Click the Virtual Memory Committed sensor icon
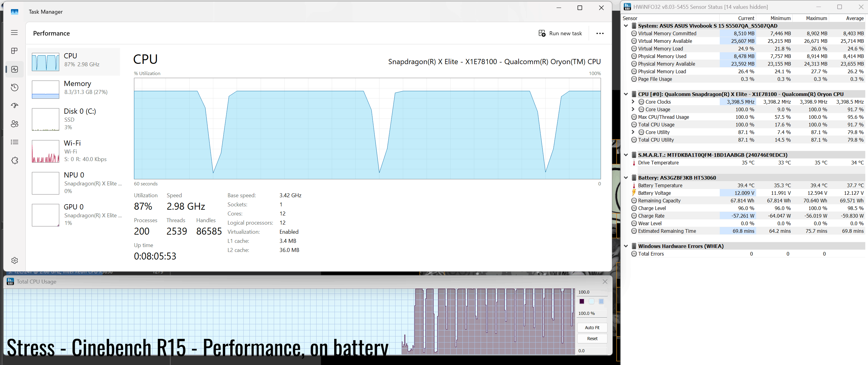Viewport: 868px width, 365px height. [x=634, y=34]
